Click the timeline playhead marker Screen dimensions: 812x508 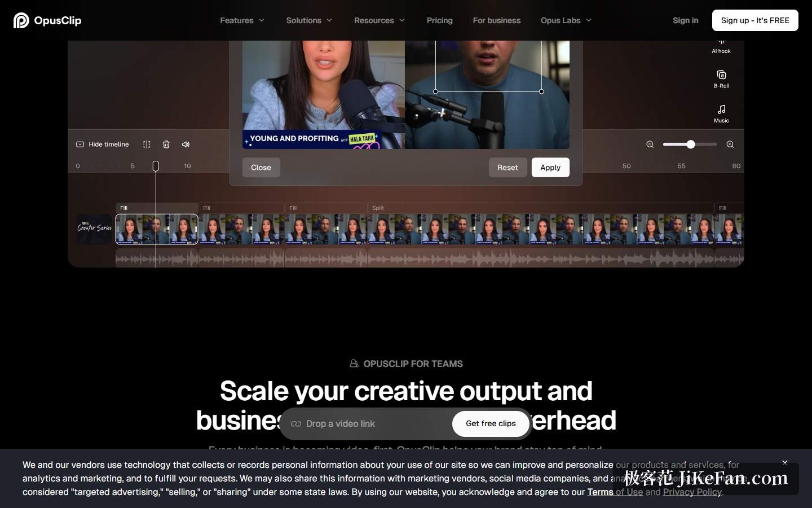(156, 166)
